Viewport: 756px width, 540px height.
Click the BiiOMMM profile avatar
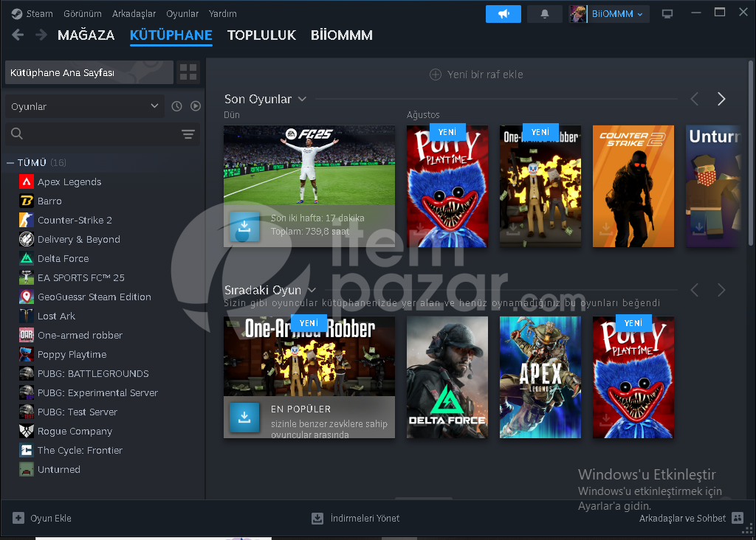tap(578, 14)
